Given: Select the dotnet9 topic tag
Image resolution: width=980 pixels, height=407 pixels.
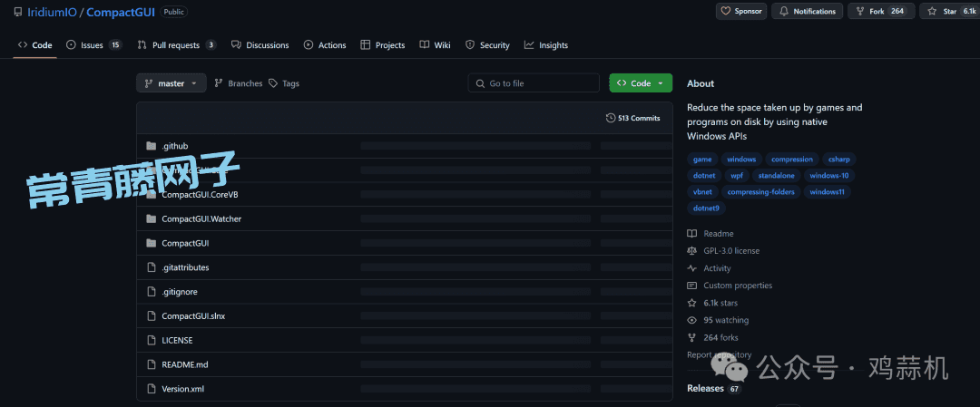Looking at the screenshot, I should tap(706, 208).
